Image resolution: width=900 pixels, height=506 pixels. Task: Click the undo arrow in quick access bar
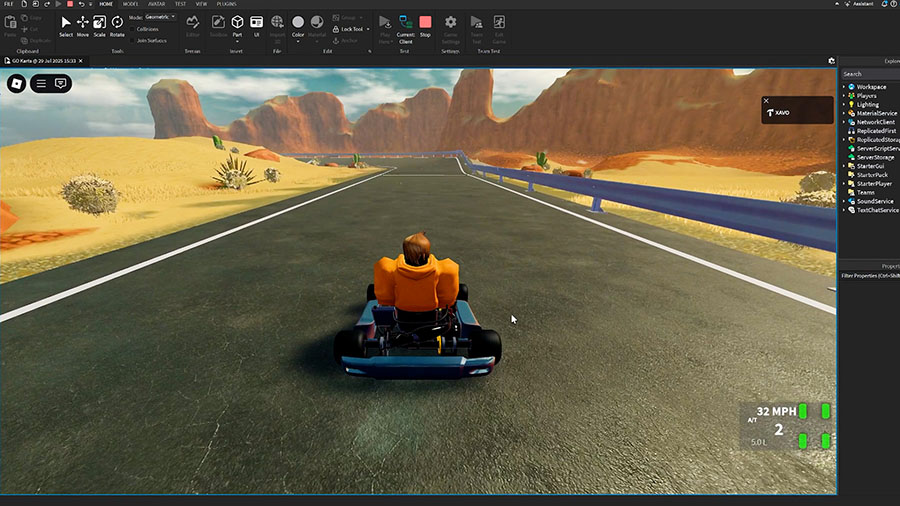pyautogui.click(x=81, y=4)
